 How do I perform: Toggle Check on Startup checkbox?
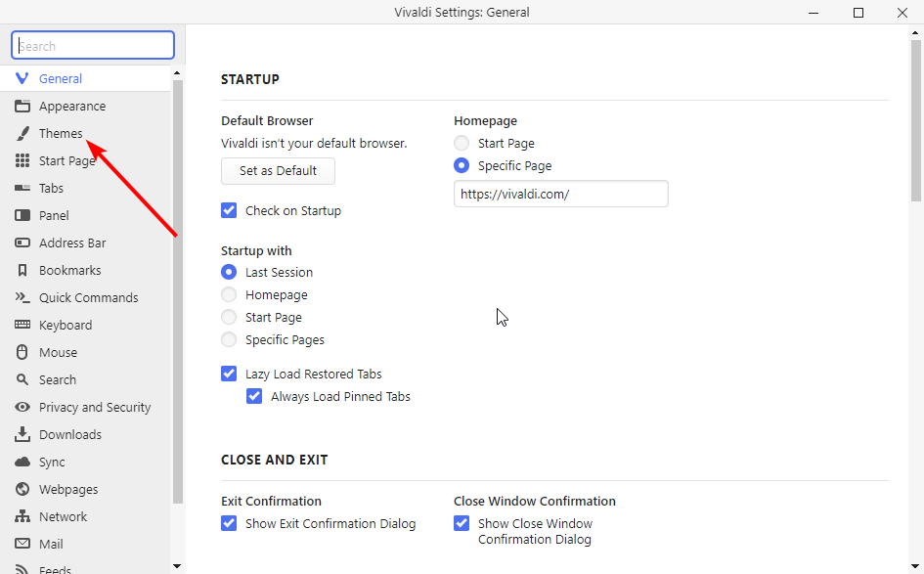click(x=229, y=210)
